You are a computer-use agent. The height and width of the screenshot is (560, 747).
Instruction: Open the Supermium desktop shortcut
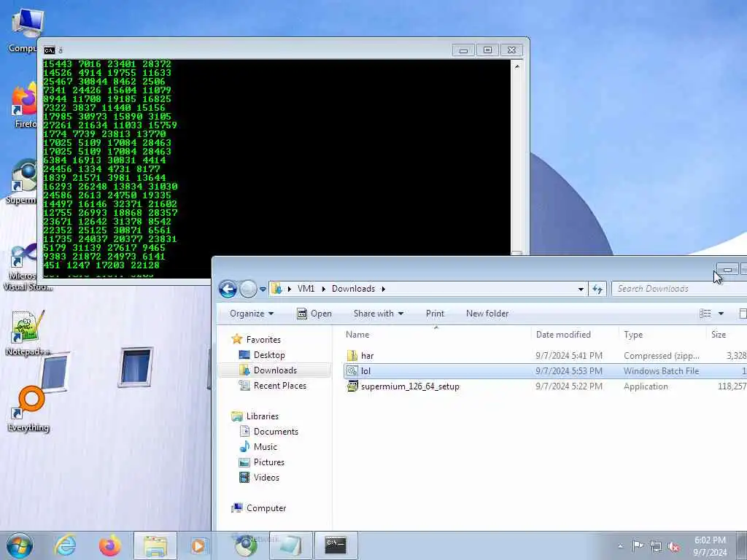tap(22, 182)
